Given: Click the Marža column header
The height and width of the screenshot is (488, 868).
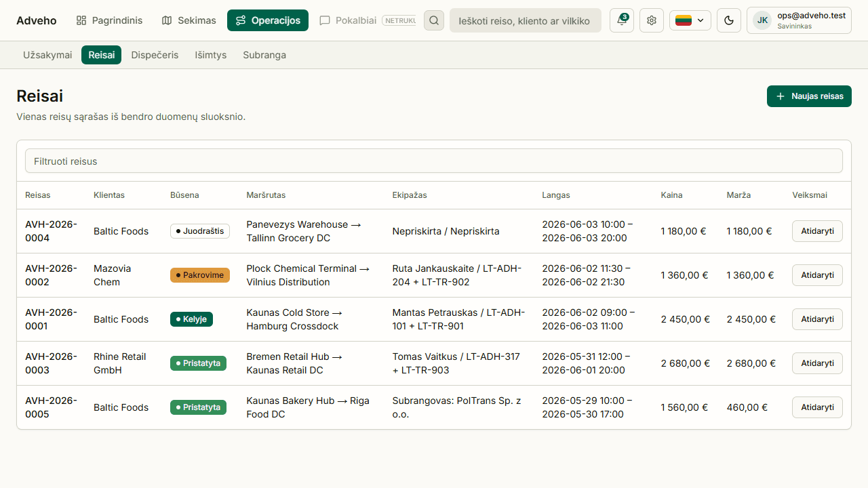Looking at the screenshot, I should click(x=738, y=195).
